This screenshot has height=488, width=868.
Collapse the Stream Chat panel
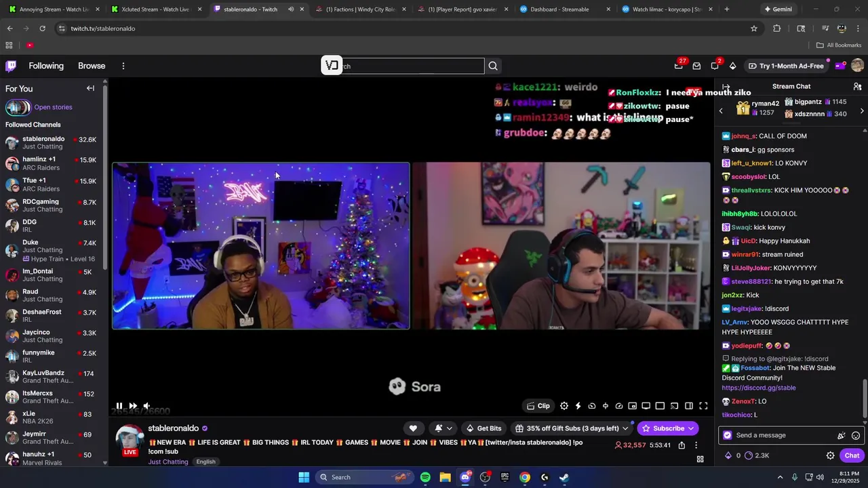click(726, 87)
